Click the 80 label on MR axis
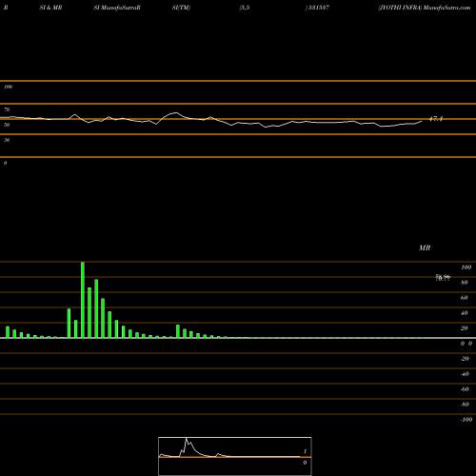This screenshot has height=476, width=476. [465, 283]
